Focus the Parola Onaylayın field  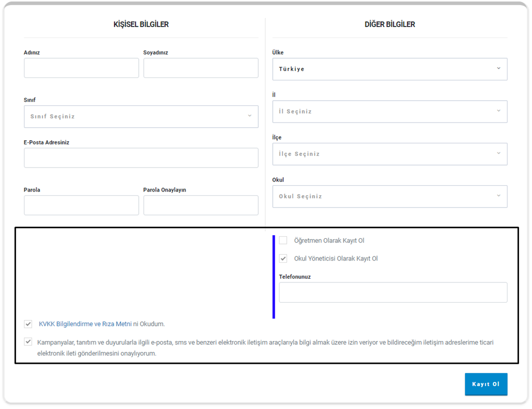[x=201, y=205]
